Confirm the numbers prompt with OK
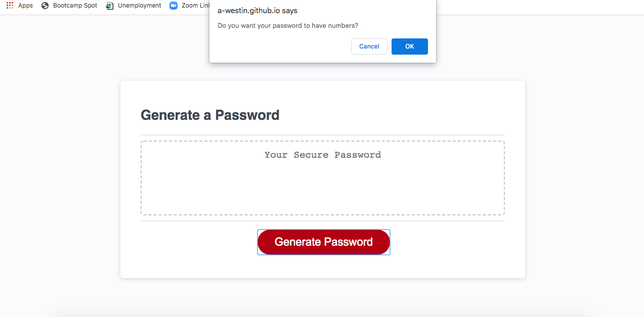Screen dimensions: 644x317 409,46
